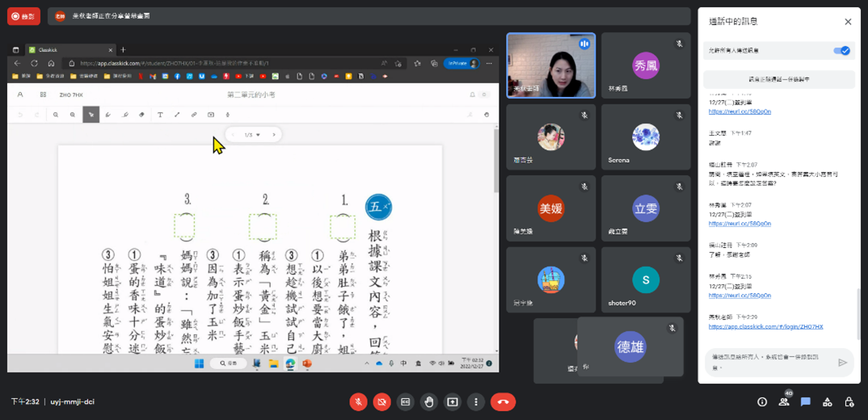Click the present screen button
This screenshot has height=420, width=868.
453,401
